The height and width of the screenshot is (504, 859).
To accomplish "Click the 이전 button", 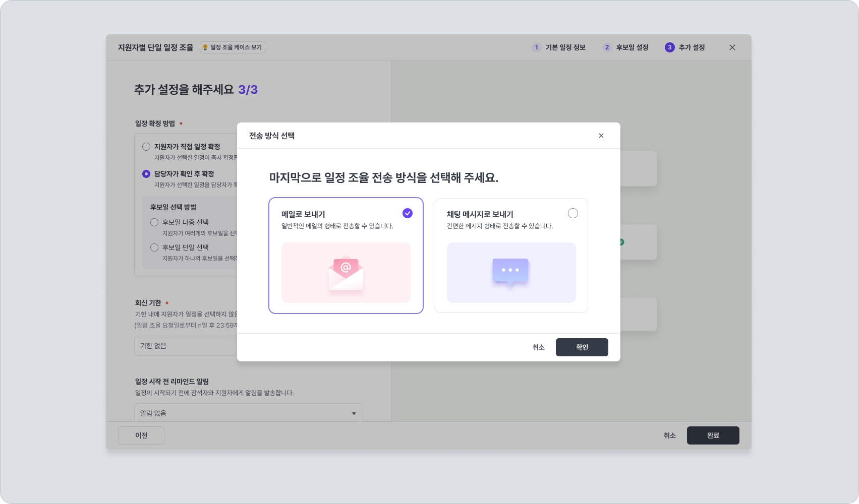I will tap(141, 435).
